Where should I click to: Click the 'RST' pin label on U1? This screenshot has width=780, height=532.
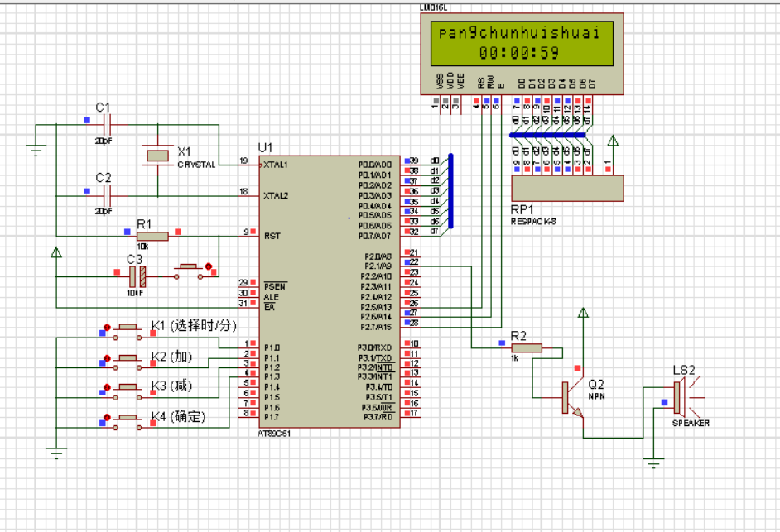[x=272, y=236]
